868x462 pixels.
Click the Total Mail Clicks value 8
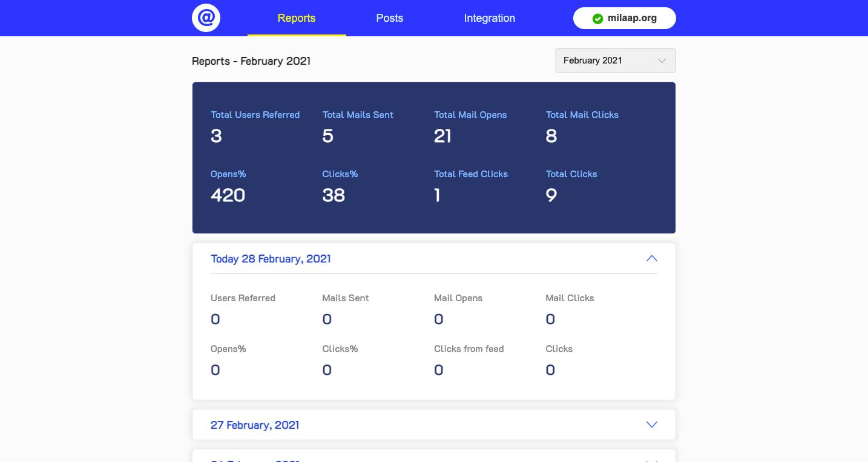tap(551, 136)
